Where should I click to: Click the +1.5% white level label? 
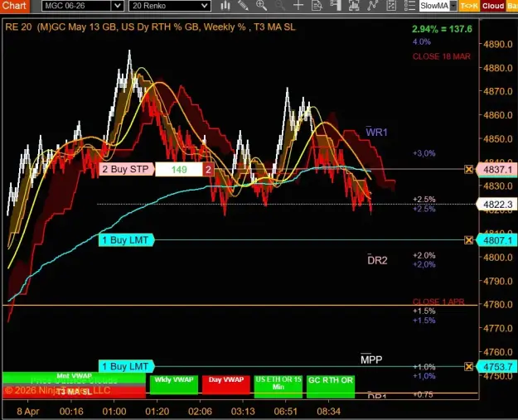[424, 311]
